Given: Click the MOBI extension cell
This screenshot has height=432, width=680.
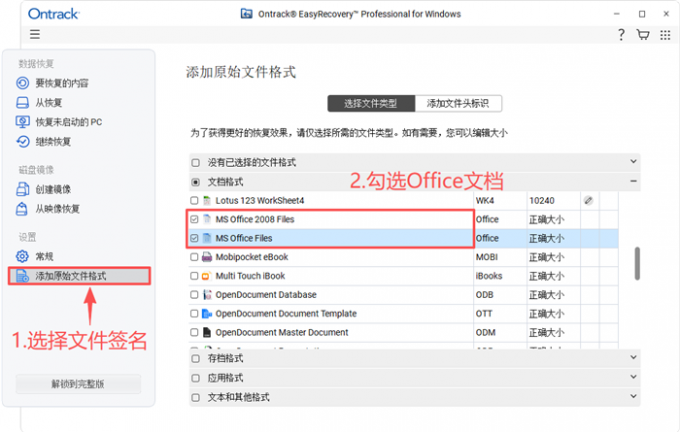Looking at the screenshot, I should 500,257.
